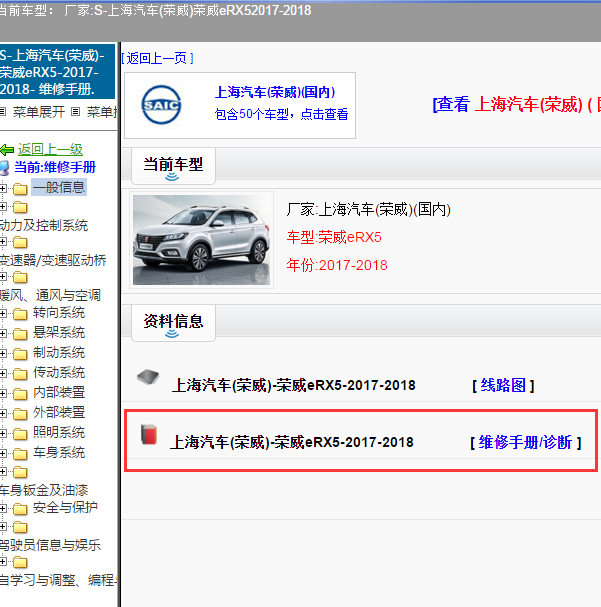
Task: Click the folder icon beside 内部装置
Action: pos(20,394)
